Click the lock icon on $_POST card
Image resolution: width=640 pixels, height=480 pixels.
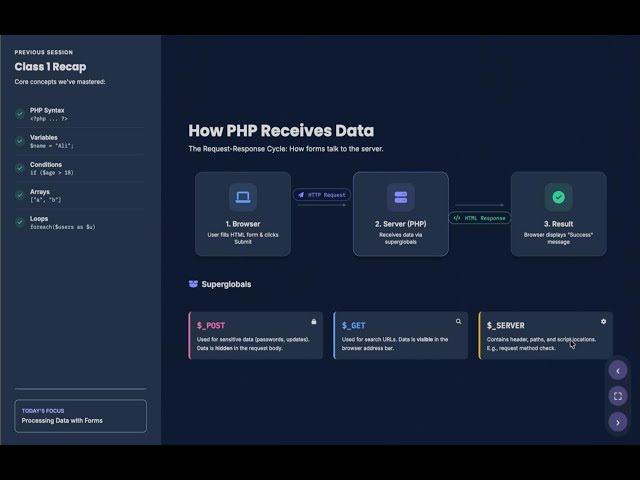coord(313,322)
